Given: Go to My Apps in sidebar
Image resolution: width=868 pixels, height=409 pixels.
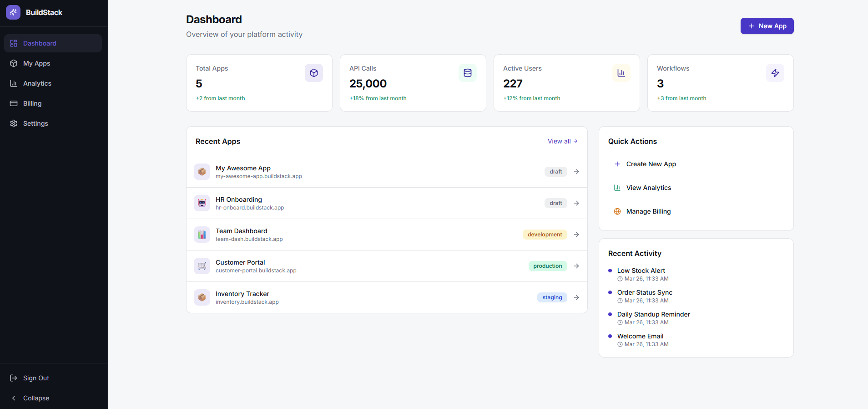Looking at the screenshot, I should 53,63.
